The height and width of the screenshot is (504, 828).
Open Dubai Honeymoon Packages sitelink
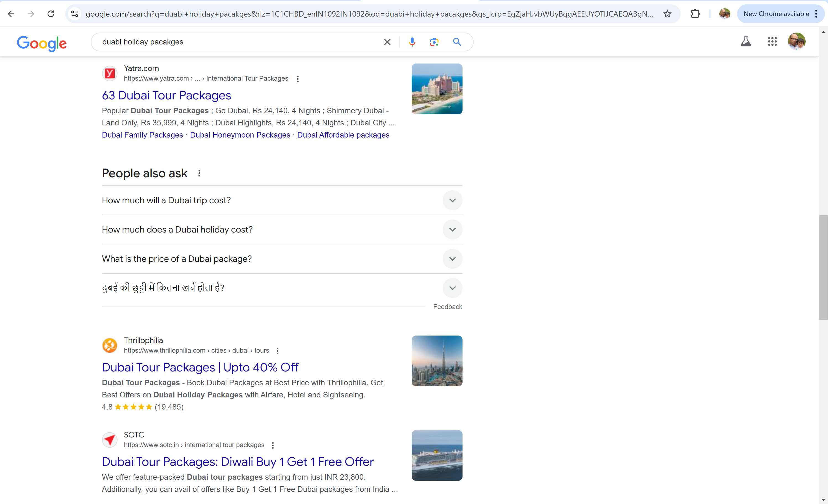coord(240,135)
